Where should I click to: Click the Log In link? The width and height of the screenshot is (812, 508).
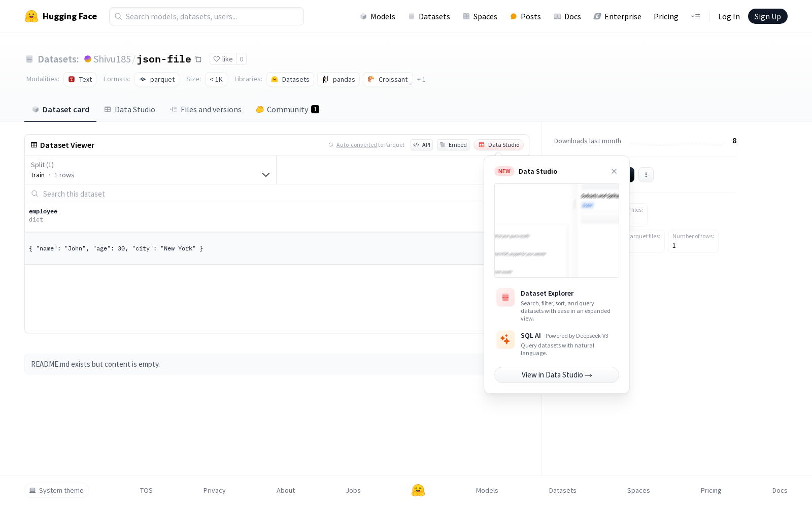[x=729, y=16]
